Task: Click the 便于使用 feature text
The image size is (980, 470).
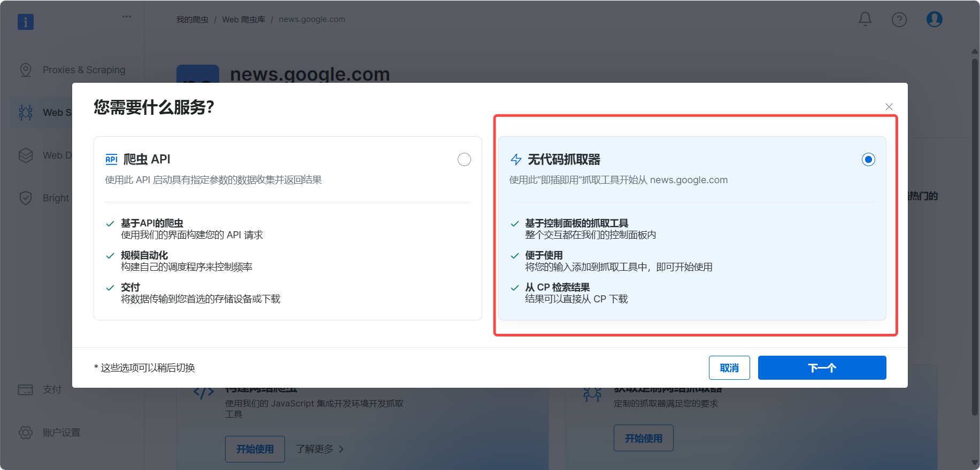Action: point(544,255)
